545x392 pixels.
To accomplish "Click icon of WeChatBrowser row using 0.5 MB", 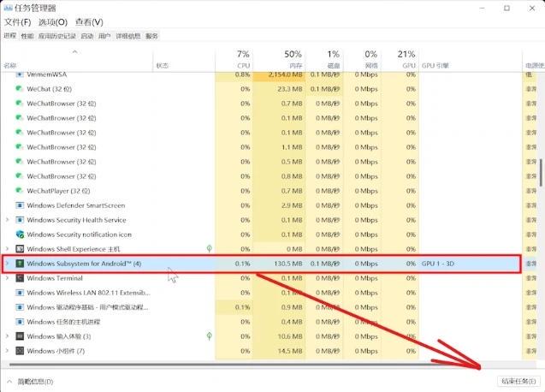I will point(20,162).
